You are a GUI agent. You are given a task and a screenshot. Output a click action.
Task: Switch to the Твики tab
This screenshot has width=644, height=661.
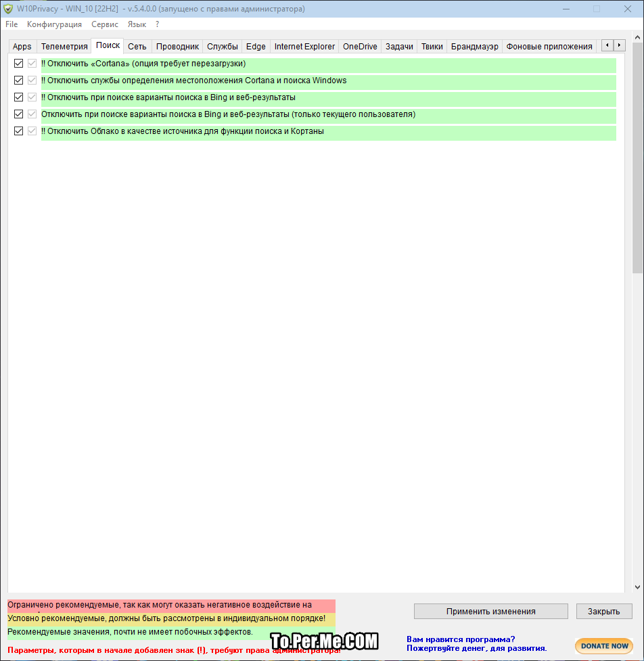click(x=432, y=47)
